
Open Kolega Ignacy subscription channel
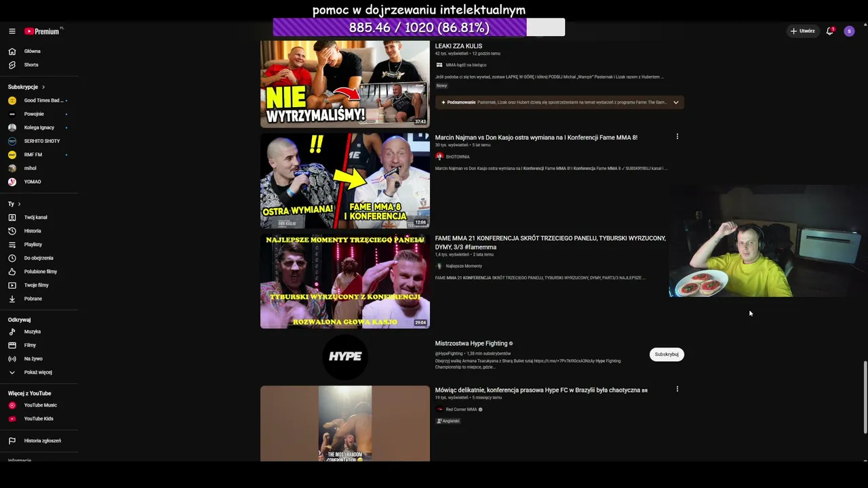pyautogui.click(x=39, y=128)
